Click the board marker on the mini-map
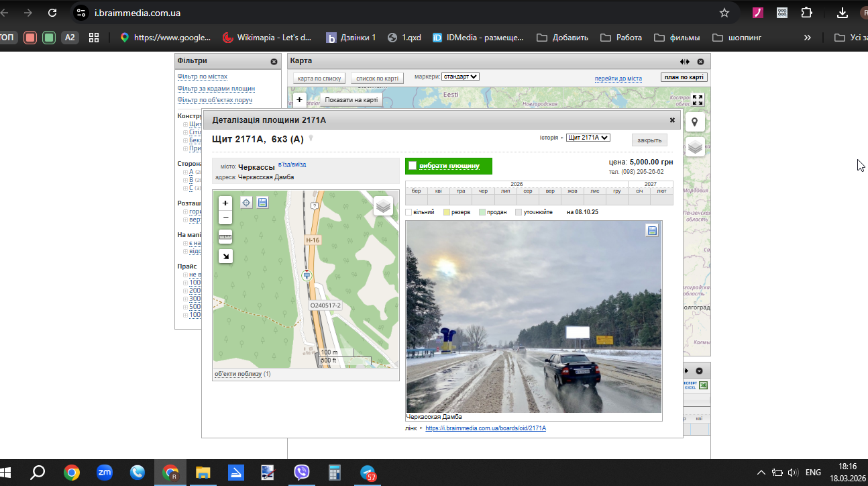 pos(307,275)
